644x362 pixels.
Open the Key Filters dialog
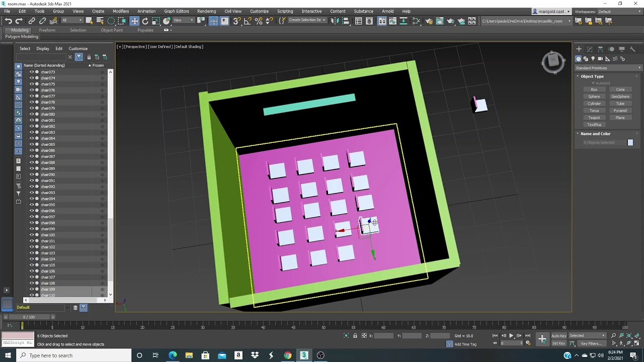pyautogui.click(x=591, y=343)
